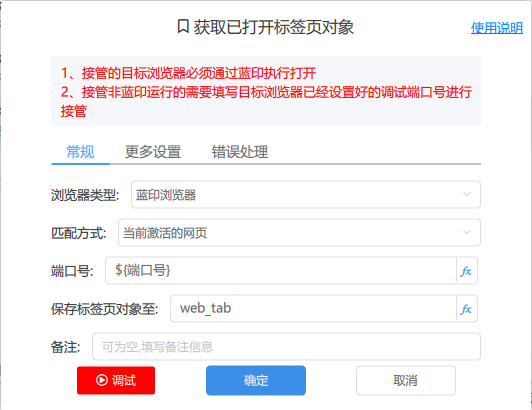Click the chevron arrow of 当前激活的网页 combo box
Viewport: 532px width, 410px height.
pos(467,232)
